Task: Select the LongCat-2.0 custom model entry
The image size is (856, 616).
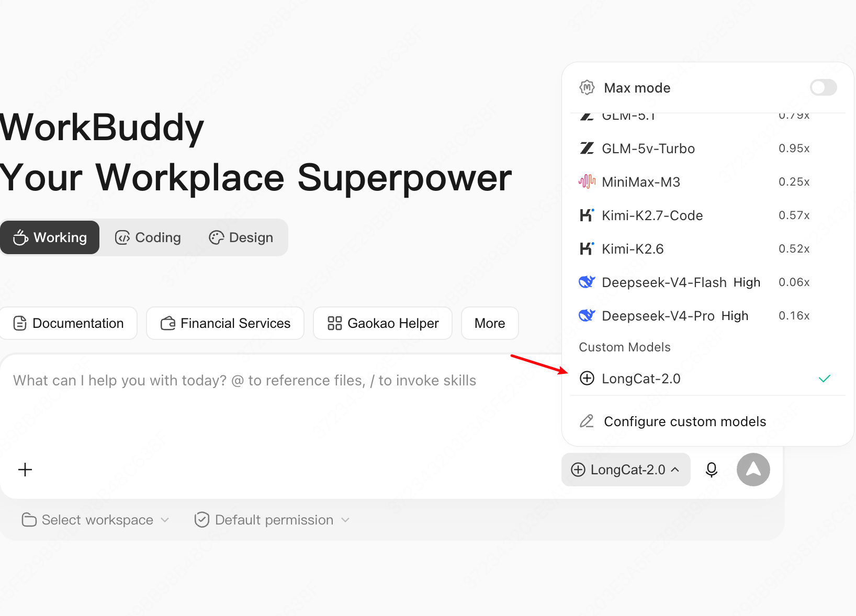Action: coord(707,379)
